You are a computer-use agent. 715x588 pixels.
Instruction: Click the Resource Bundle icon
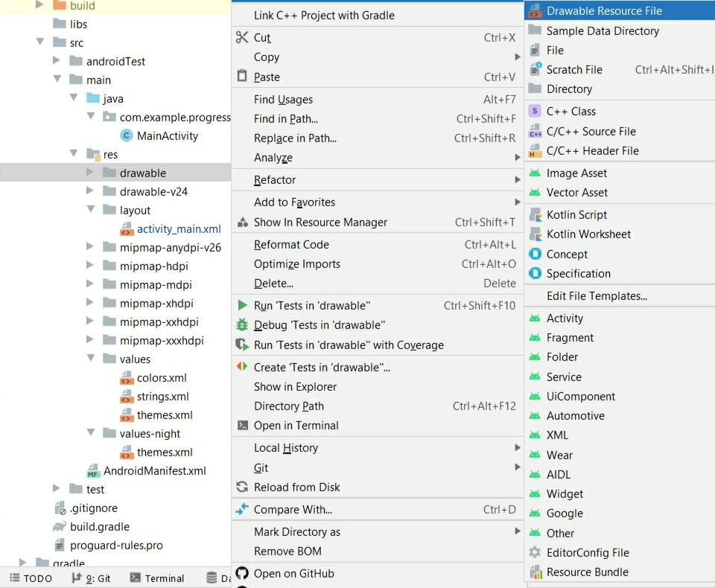(536, 572)
